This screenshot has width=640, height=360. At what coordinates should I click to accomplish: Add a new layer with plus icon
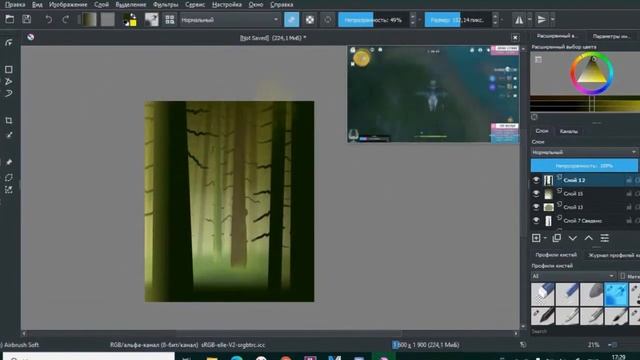click(536, 238)
